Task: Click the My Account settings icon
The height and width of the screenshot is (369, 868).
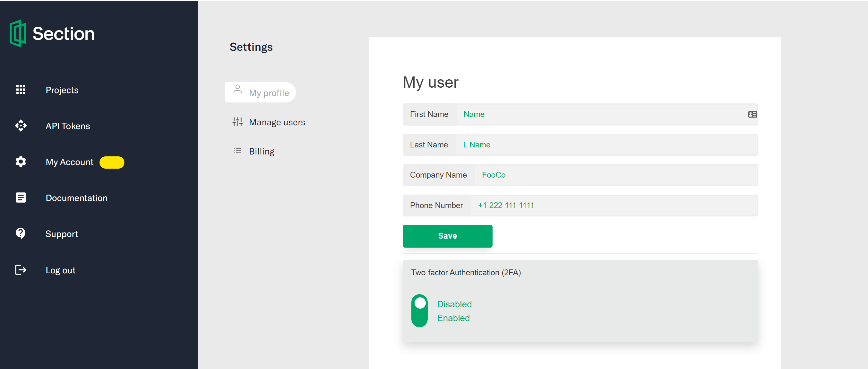Action: coord(21,162)
